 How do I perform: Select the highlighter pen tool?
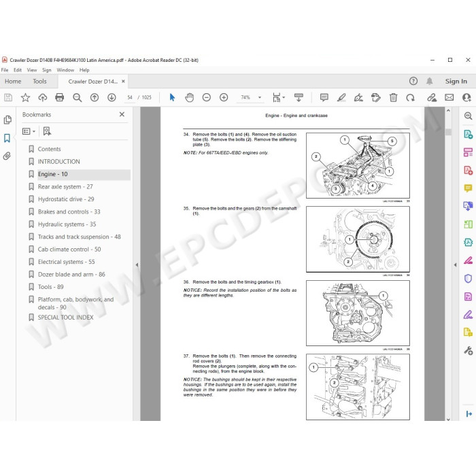click(341, 97)
